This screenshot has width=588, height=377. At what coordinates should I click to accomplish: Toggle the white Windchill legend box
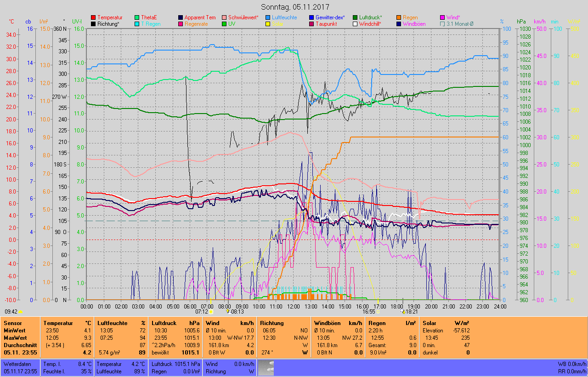point(355,24)
